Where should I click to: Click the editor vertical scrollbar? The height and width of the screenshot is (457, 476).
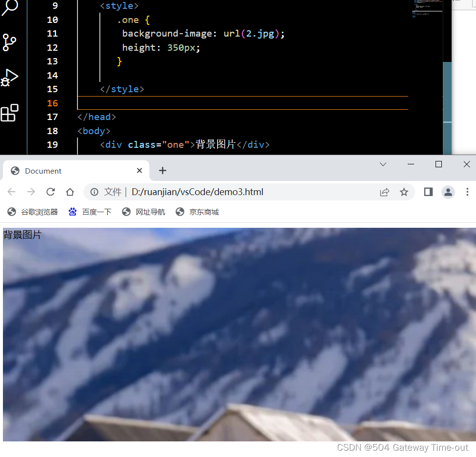pyautogui.click(x=447, y=108)
